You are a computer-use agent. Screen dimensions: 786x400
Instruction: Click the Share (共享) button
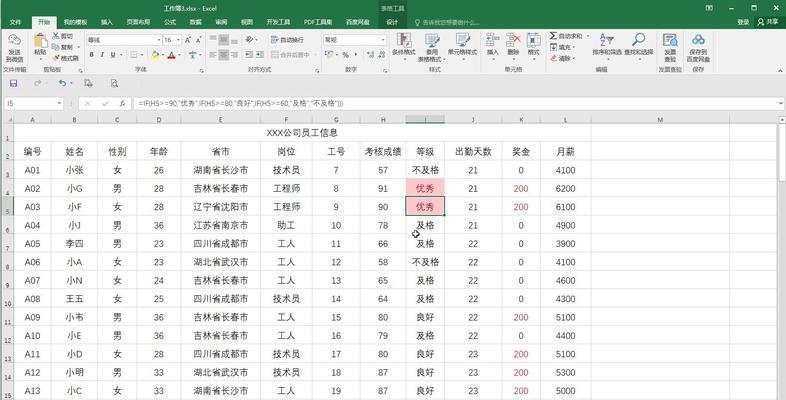(768, 22)
